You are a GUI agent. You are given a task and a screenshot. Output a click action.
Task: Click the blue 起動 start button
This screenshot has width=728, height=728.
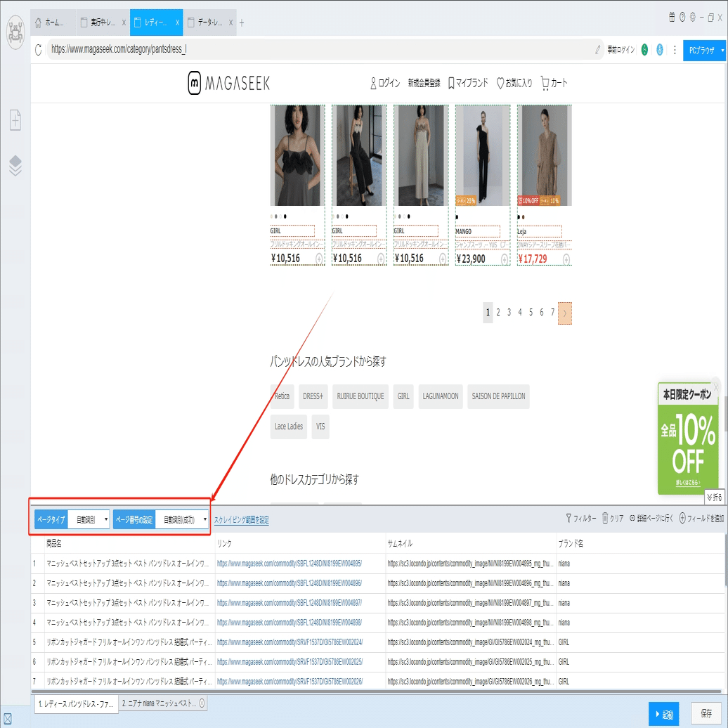(x=664, y=714)
